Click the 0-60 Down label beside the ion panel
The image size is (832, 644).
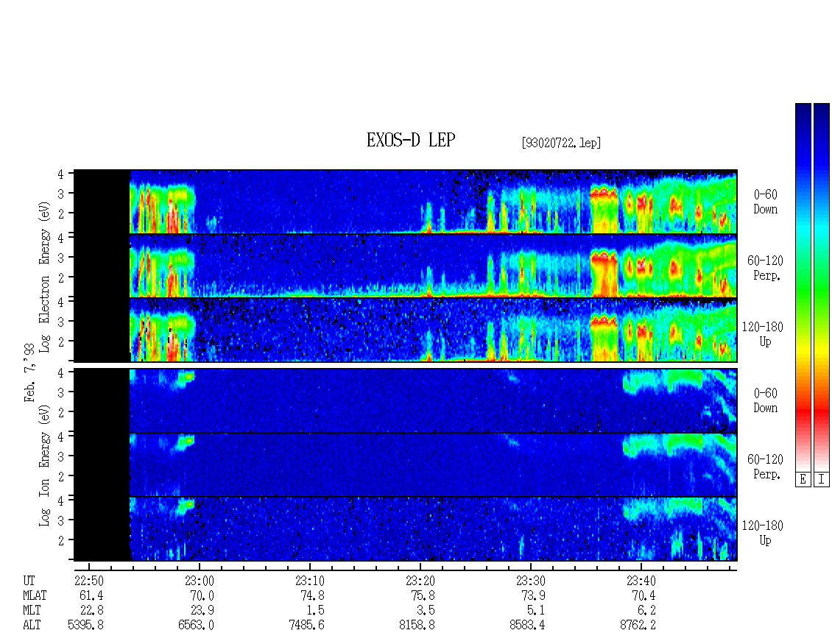point(765,400)
